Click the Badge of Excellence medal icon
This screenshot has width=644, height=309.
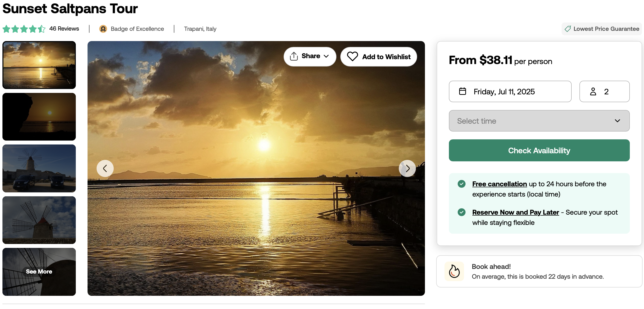(103, 29)
